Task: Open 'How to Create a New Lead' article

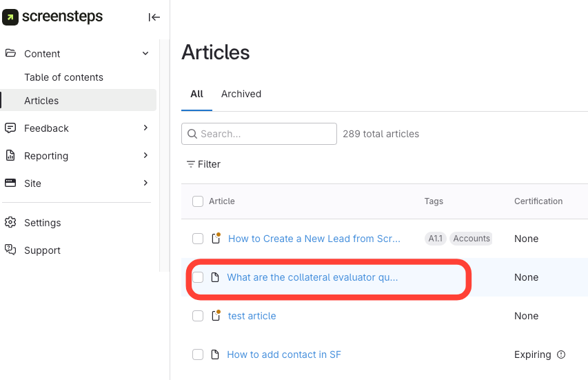Action: pyautogui.click(x=314, y=239)
